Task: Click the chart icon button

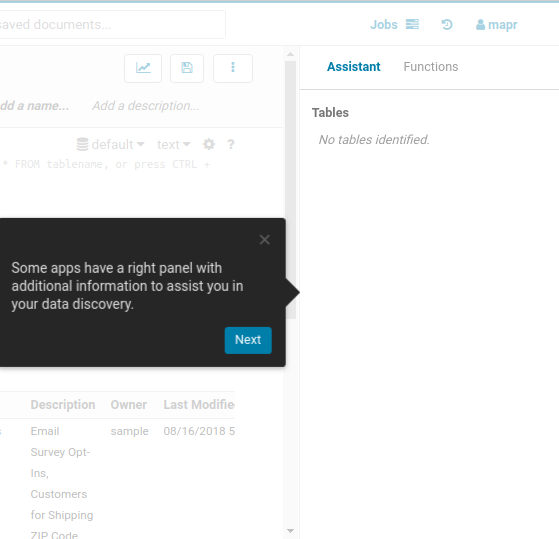Action: [x=143, y=68]
